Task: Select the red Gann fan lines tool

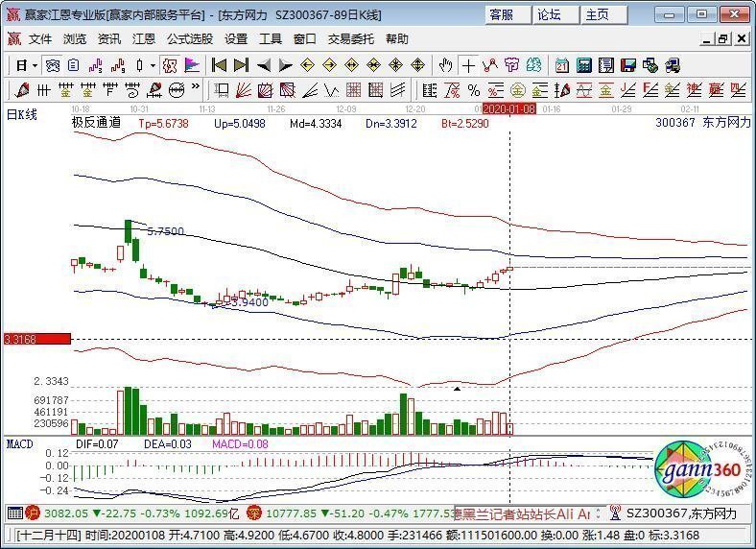Action: click(x=244, y=90)
